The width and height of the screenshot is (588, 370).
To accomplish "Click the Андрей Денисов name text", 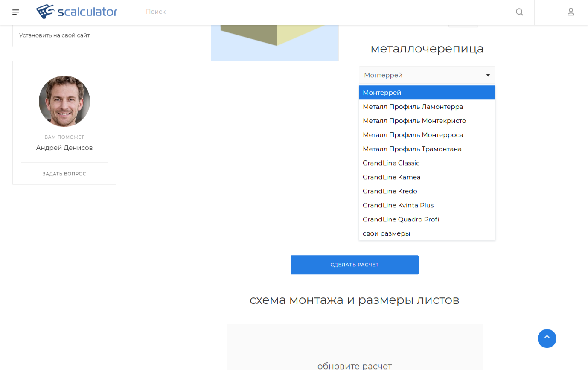I will click(64, 148).
